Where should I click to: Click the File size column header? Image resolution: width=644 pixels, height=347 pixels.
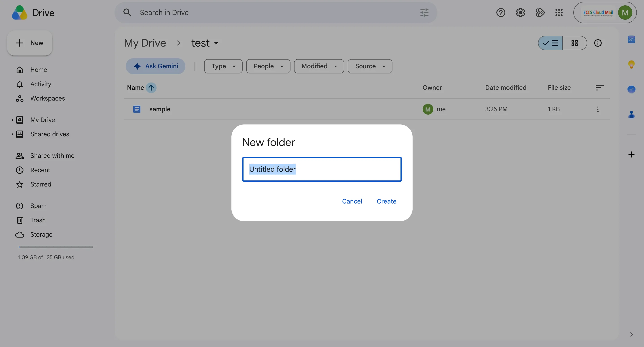point(559,88)
